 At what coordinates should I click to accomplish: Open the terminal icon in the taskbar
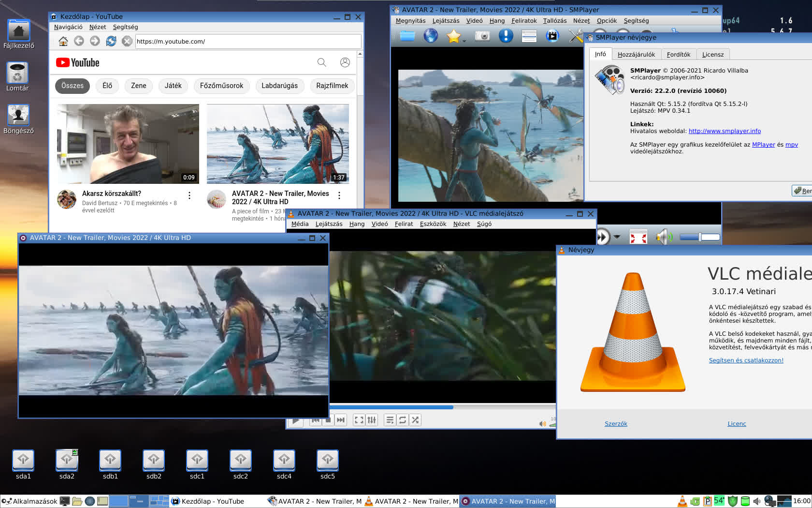(x=65, y=501)
